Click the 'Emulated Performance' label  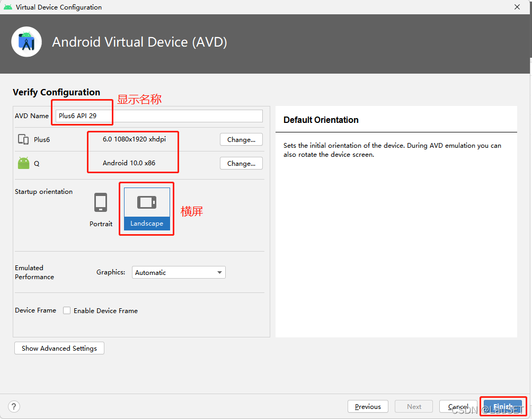click(34, 272)
